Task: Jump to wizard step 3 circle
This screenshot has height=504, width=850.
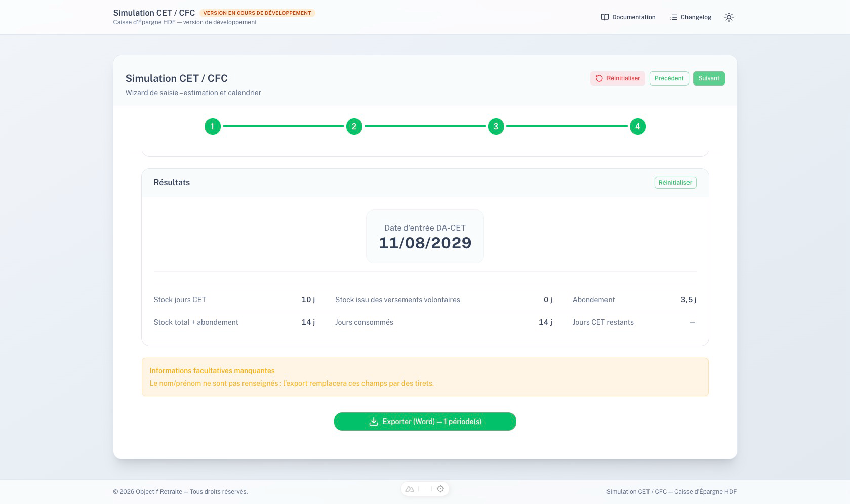Action: point(496,127)
